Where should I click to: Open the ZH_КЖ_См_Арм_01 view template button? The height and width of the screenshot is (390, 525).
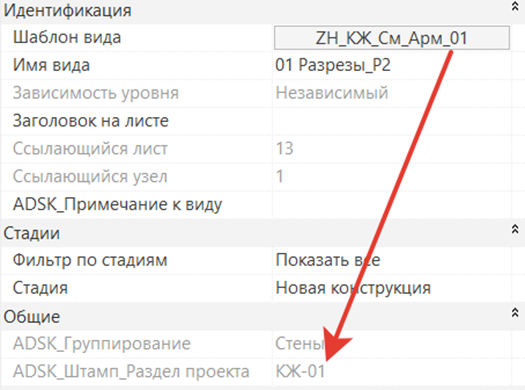392,37
